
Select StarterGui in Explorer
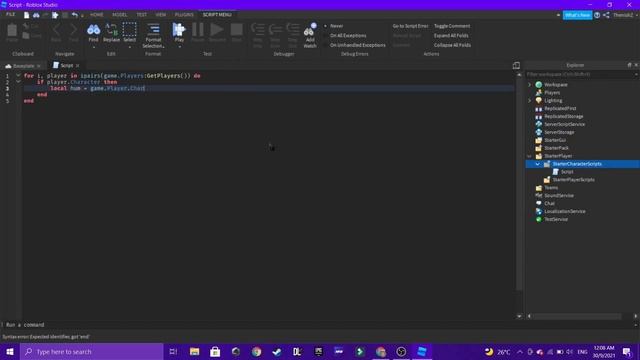tap(555, 140)
